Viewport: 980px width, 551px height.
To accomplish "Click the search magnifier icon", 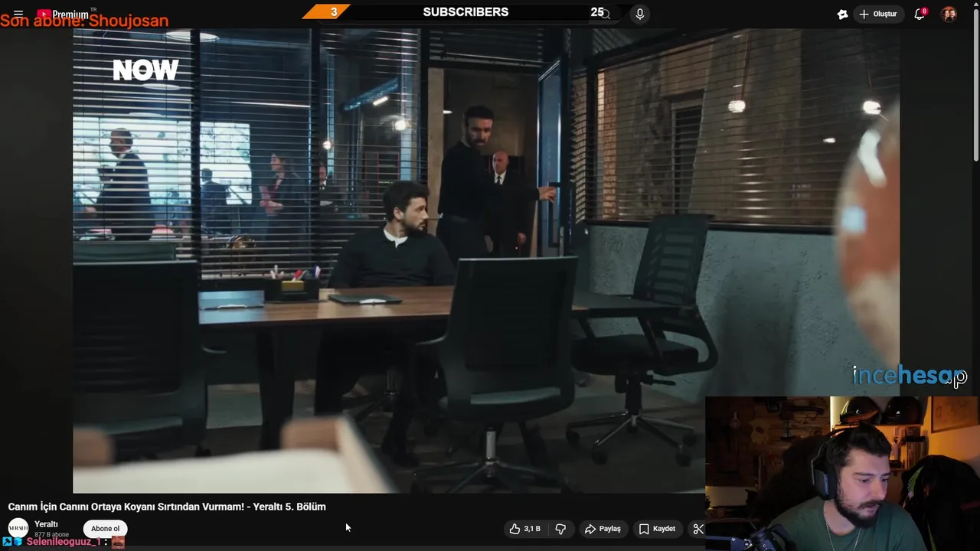I will coord(605,14).
